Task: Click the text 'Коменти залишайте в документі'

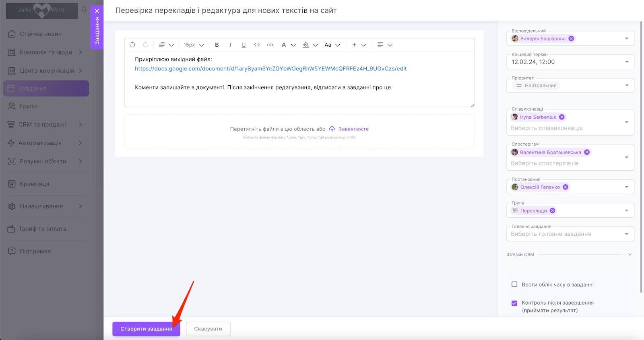Action: (x=180, y=87)
